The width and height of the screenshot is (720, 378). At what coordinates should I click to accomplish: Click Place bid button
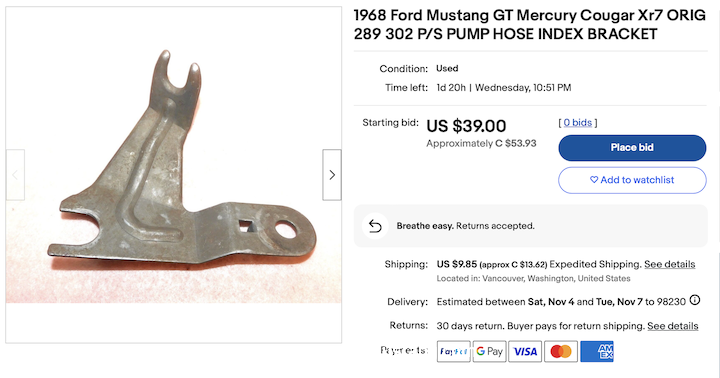point(632,148)
